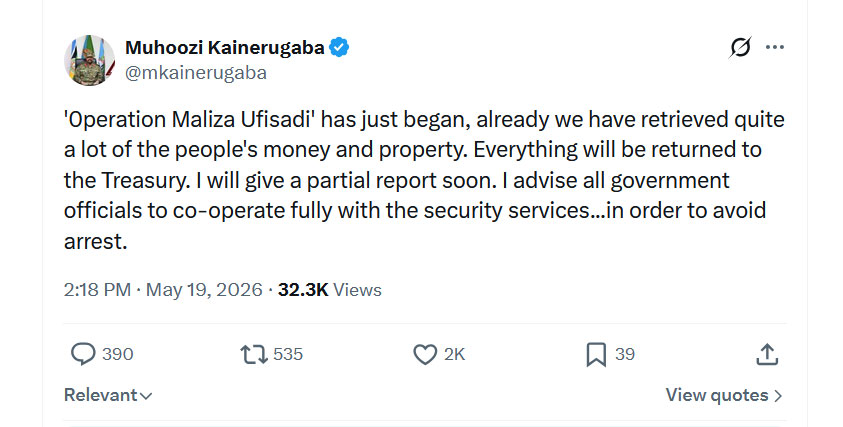This screenshot has width=843, height=427.
Task: Click the tweet body text
Action: click(x=424, y=180)
